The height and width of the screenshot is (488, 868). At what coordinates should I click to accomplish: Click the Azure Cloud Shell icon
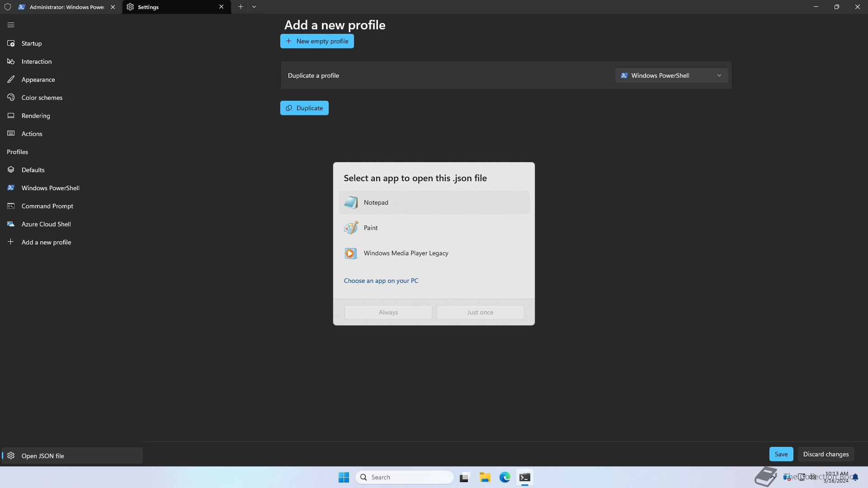click(x=11, y=224)
